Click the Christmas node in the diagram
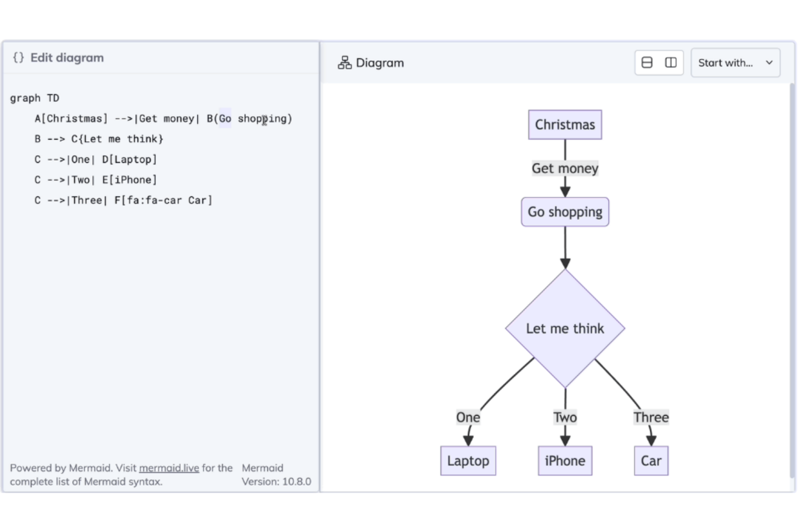This screenshot has width=798, height=532. click(x=565, y=125)
